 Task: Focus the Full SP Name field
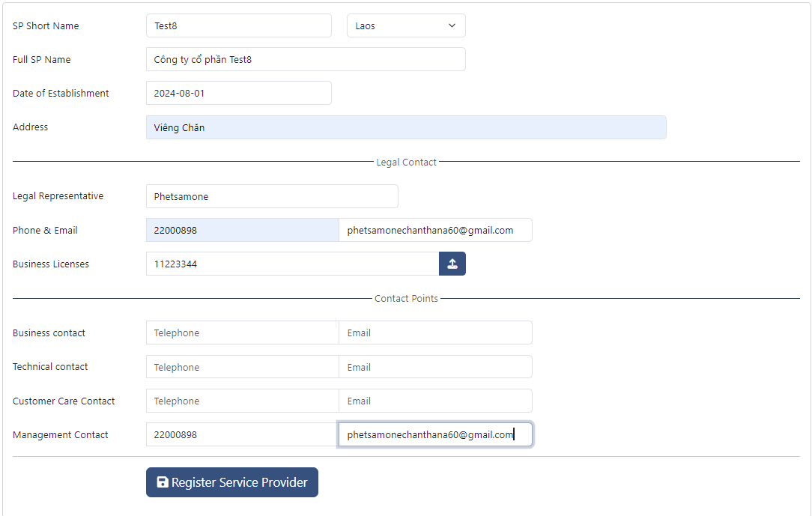pyautogui.click(x=306, y=59)
